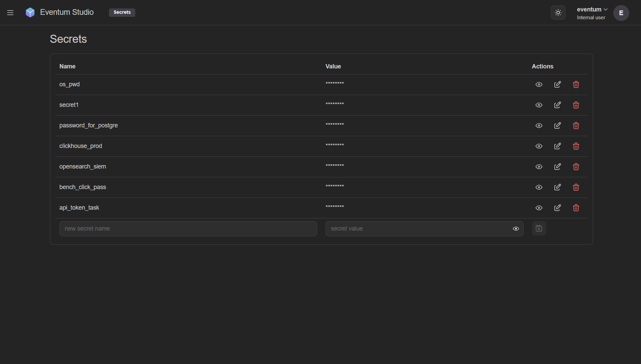The width and height of the screenshot is (641, 364).
Task: Delete the opensearch_siem secret
Action: tap(576, 167)
